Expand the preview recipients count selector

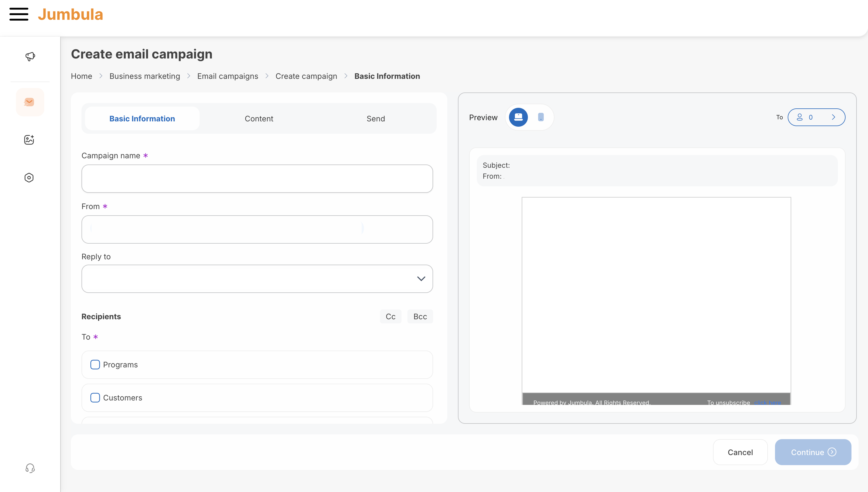[x=816, y=117]
